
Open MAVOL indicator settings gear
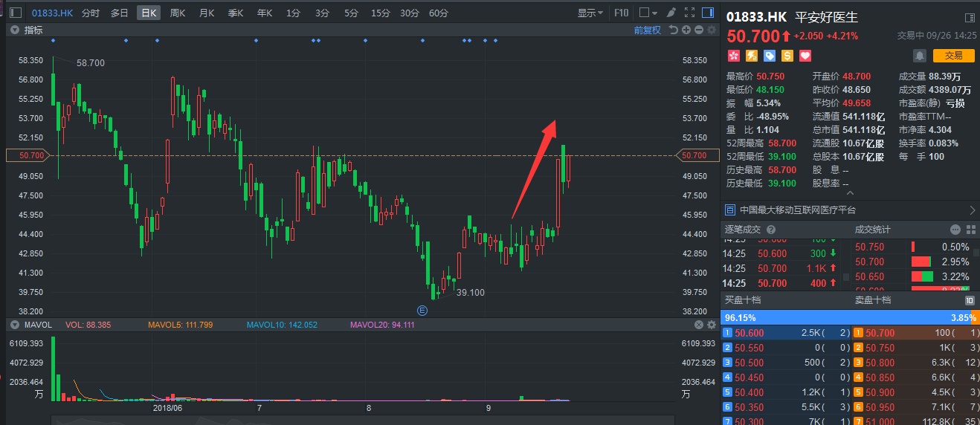point(712,325)
